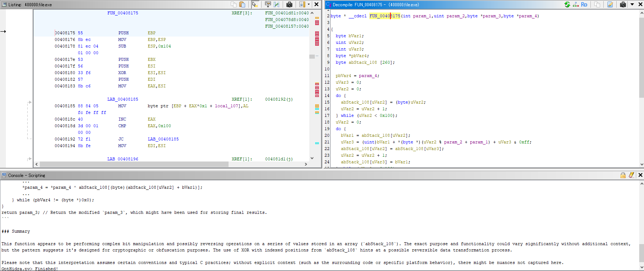This screenshot has width=644, height=271.
Task: Re-decompile using the green refresh icon
Action: [x=567, y=4]
